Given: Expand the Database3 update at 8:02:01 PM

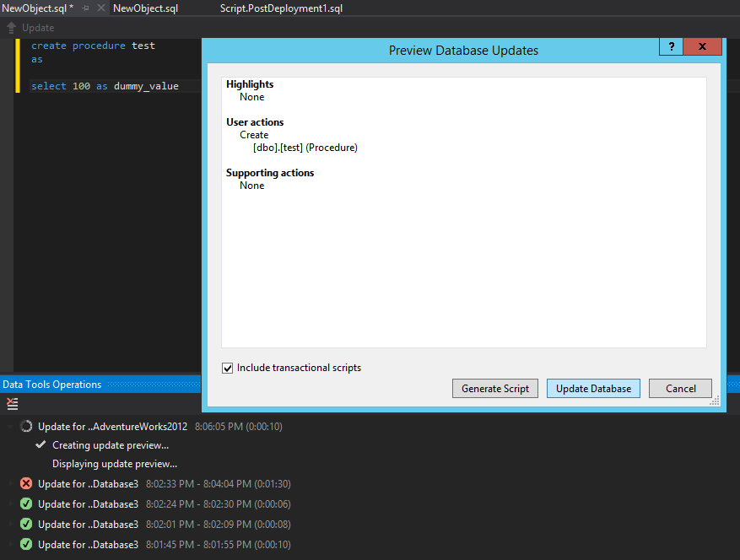Looking at the screenshot, I should pos(9,524).
